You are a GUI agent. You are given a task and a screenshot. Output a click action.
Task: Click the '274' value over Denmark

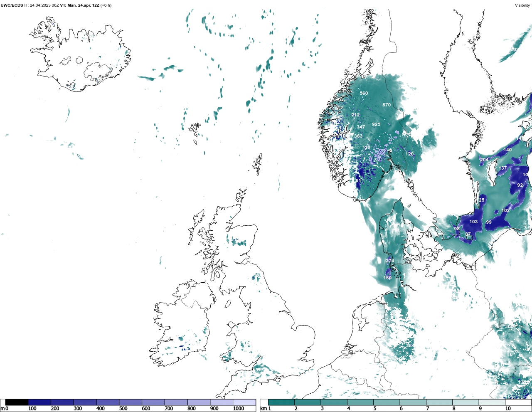click(x=390, y=261)
